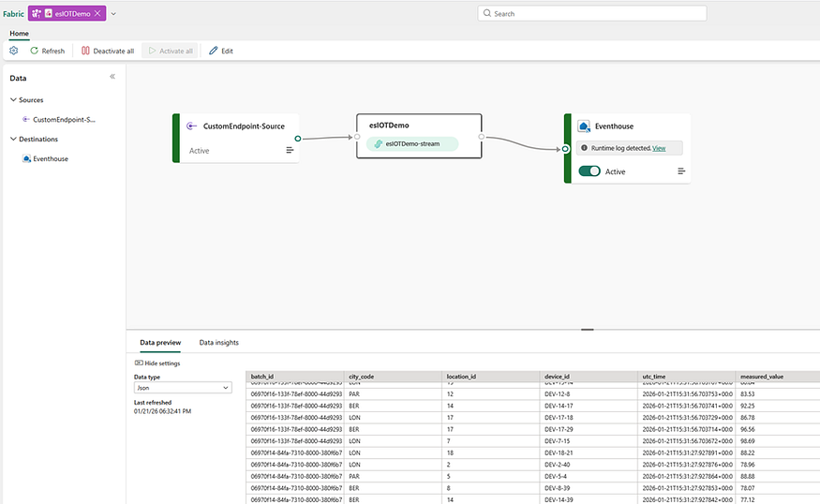Click the batch_id column header

click(295, 377)
